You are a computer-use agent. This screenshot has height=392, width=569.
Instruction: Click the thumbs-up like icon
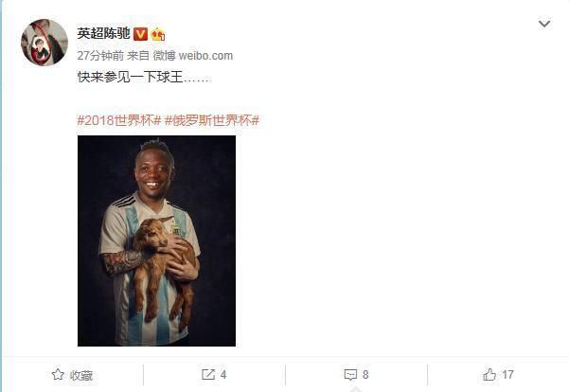tap(489, 374)
